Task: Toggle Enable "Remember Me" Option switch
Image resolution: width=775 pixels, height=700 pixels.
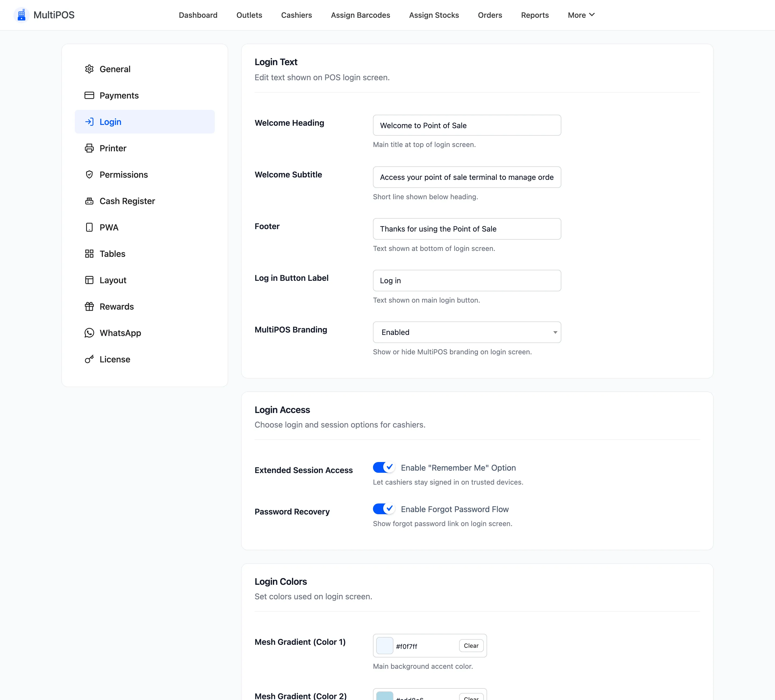Action: (384, 467)
